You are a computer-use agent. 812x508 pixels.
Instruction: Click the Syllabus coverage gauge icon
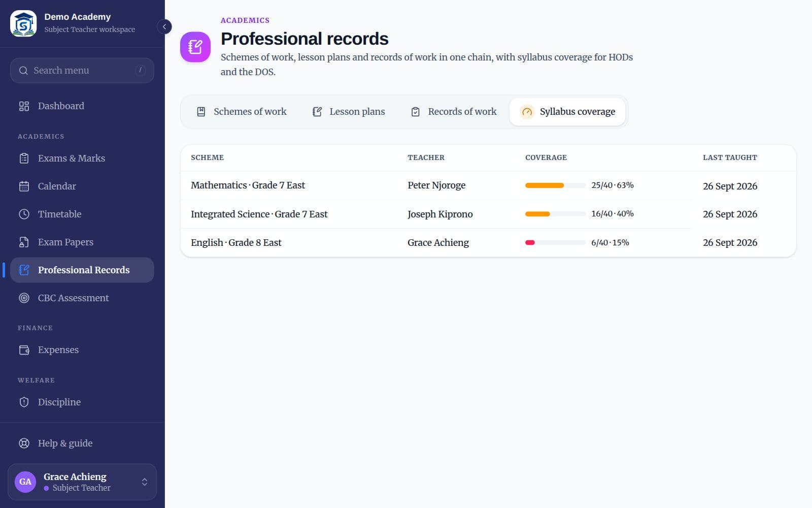point(527,112)
